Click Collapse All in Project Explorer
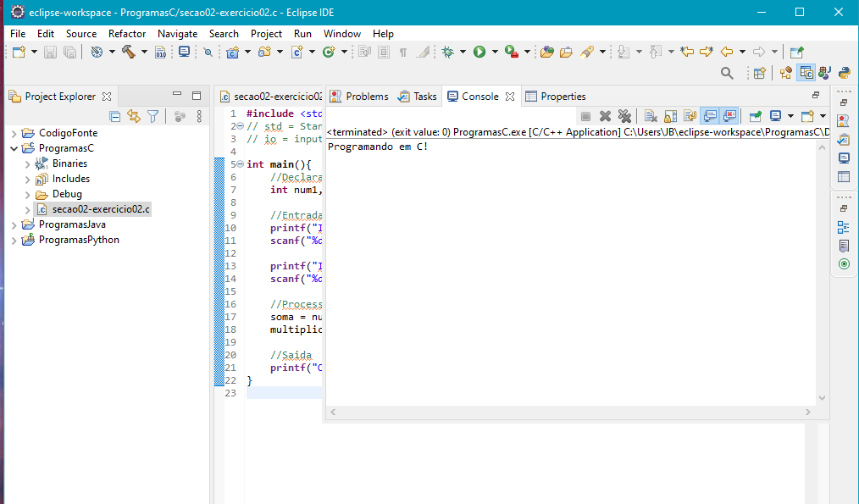 click(x=115, y=116)
